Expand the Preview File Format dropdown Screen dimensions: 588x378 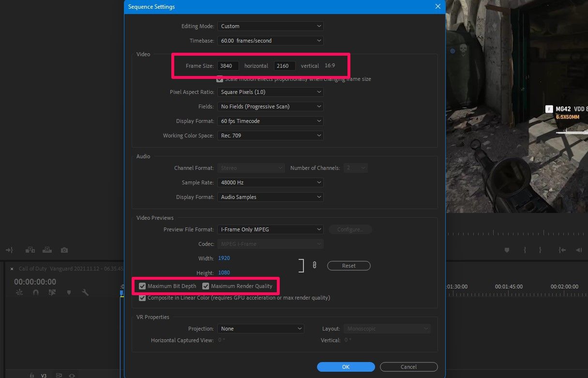tap(270, 229)
